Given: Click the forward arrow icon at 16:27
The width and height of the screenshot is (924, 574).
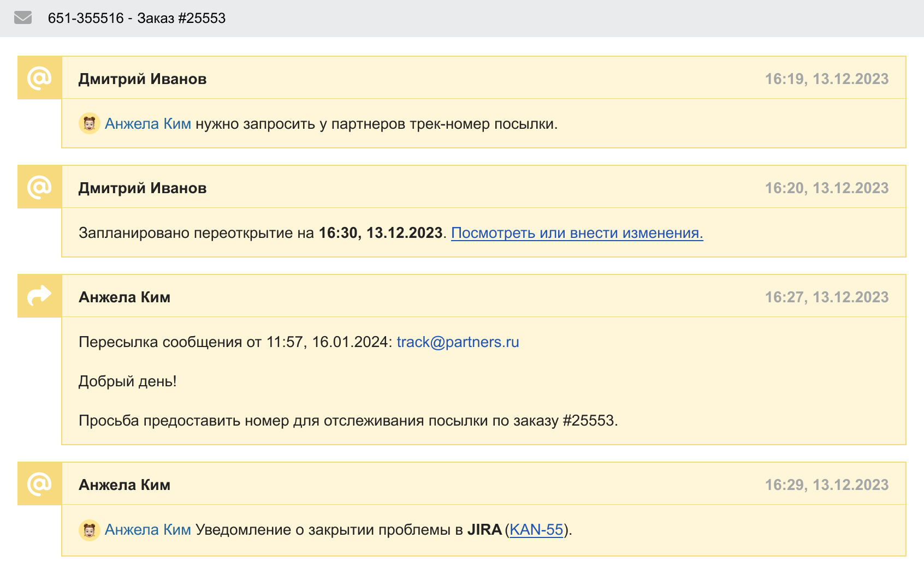Looking at the screenshot, I should point(39,296).
